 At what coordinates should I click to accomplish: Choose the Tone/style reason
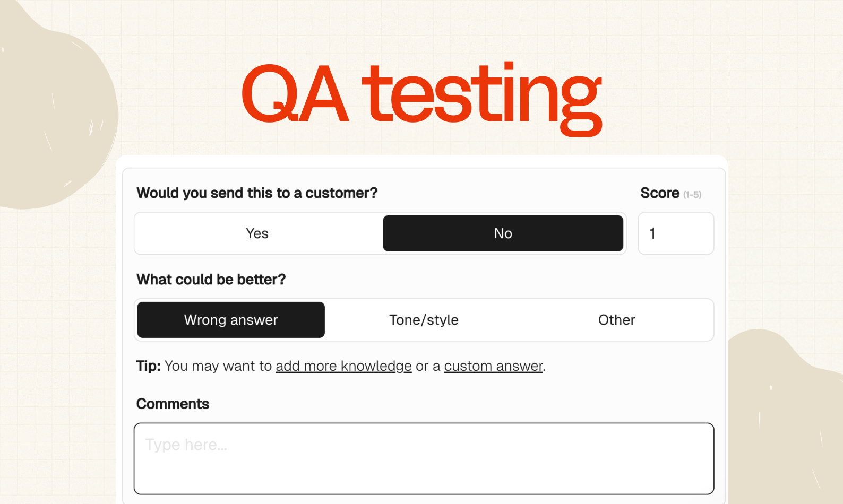[424, 320]
